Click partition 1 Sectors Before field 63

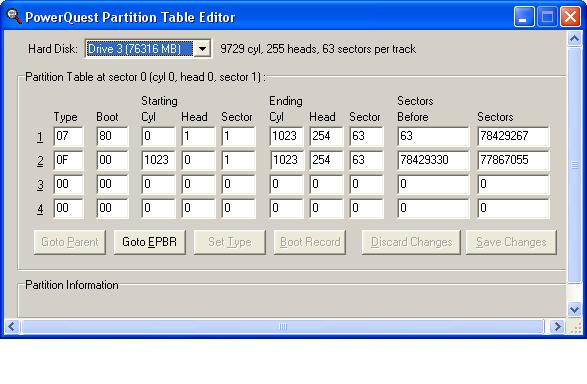(433, 136)
